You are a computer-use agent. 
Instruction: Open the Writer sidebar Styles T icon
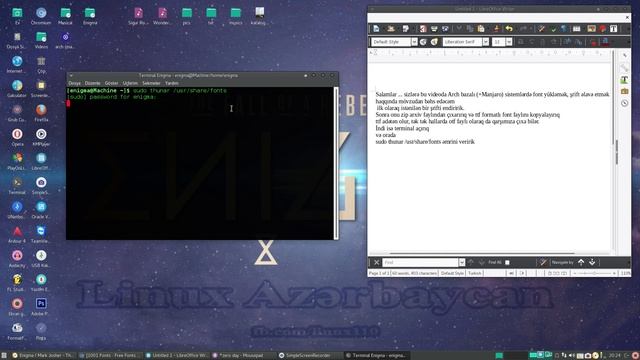624,80
